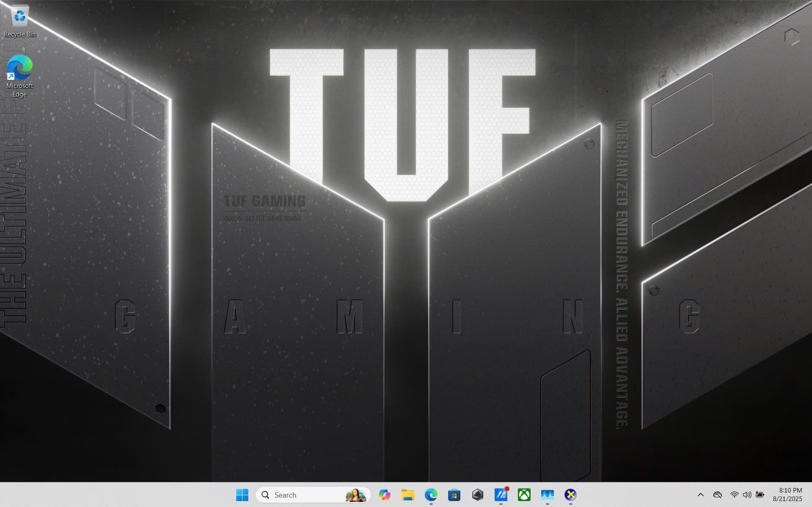Open Microsoft Store from the taskbar

(x=454, y=495)
